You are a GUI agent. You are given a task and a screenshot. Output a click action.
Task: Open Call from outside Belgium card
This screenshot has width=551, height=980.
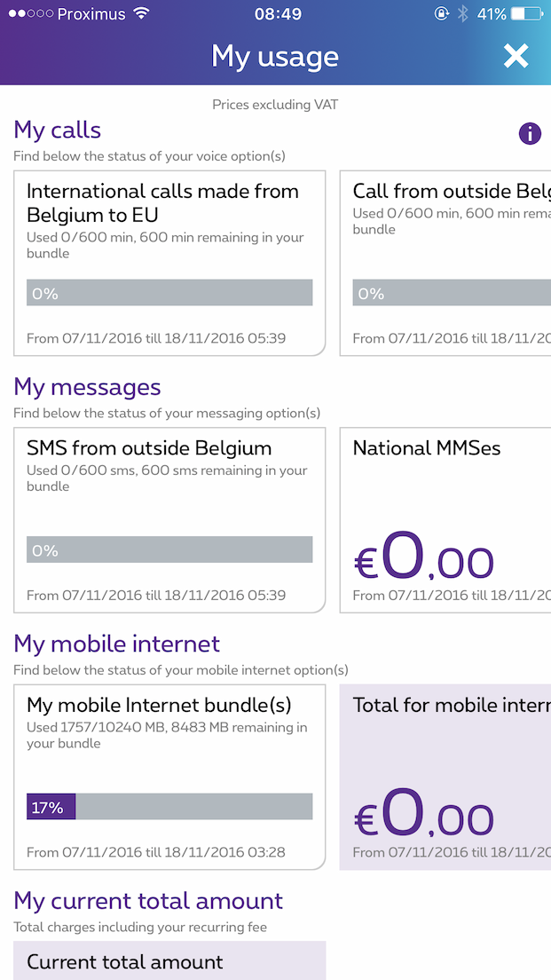point(445,263)
